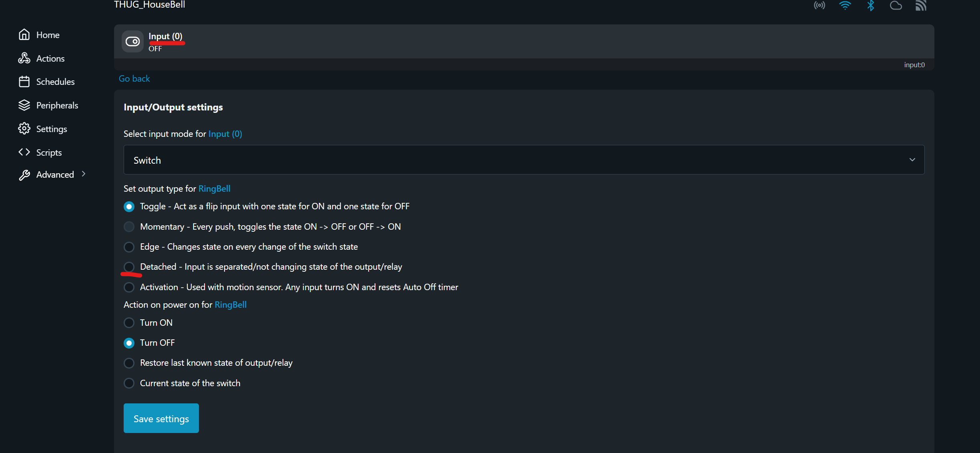Click the Home icon in sidebar
Viewport: 980px width, 453px height.
pyautogui.click(x=24, y=35)
